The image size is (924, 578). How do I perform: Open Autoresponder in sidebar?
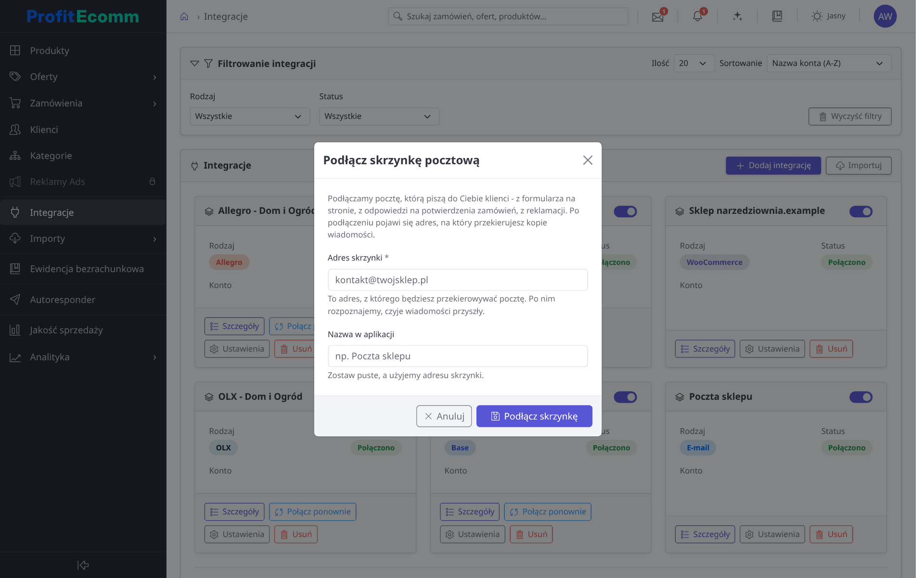click(x=83, y=300)
